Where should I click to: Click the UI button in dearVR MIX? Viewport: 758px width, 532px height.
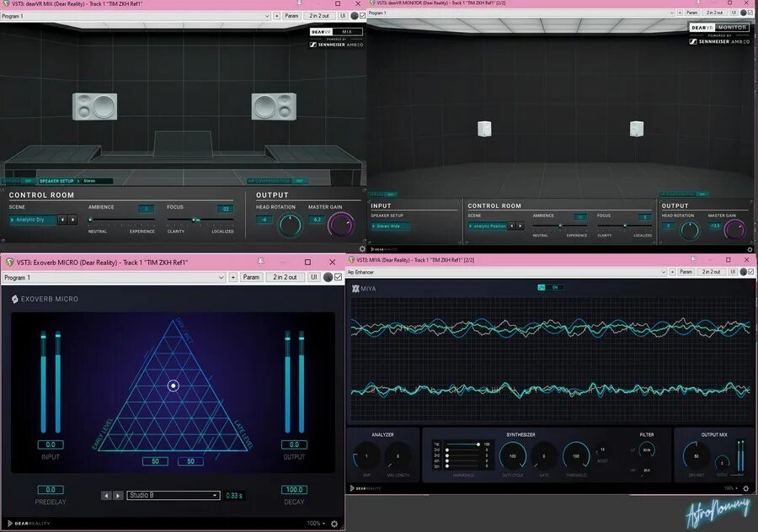pos(343,16)
